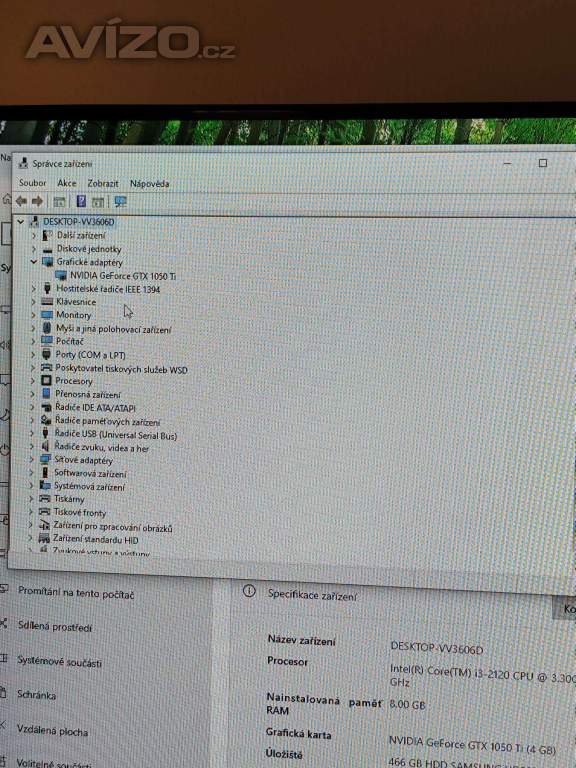Click the show/hide console tree toolbar icon
The image size is (576, 768).
click(x=59, y=201)
